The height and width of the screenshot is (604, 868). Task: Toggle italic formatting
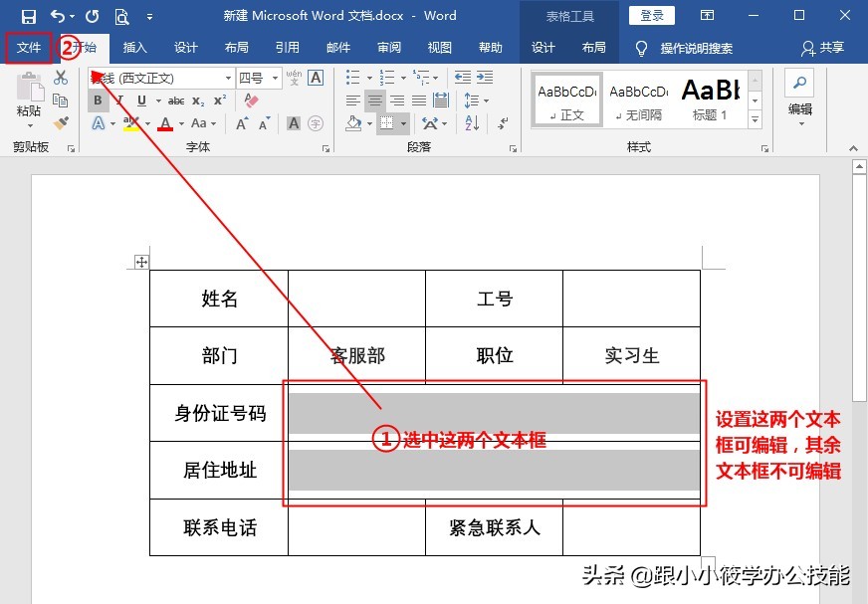tap(120, 99)
